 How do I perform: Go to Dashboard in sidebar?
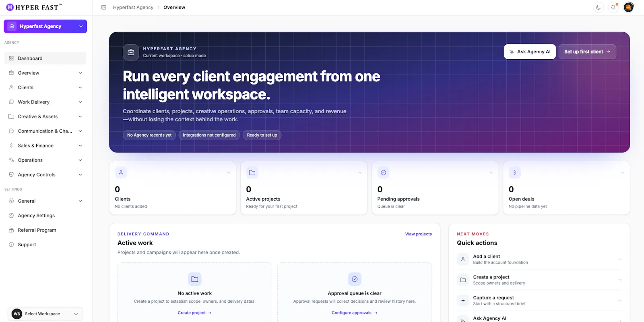click(x=45, y=58)
